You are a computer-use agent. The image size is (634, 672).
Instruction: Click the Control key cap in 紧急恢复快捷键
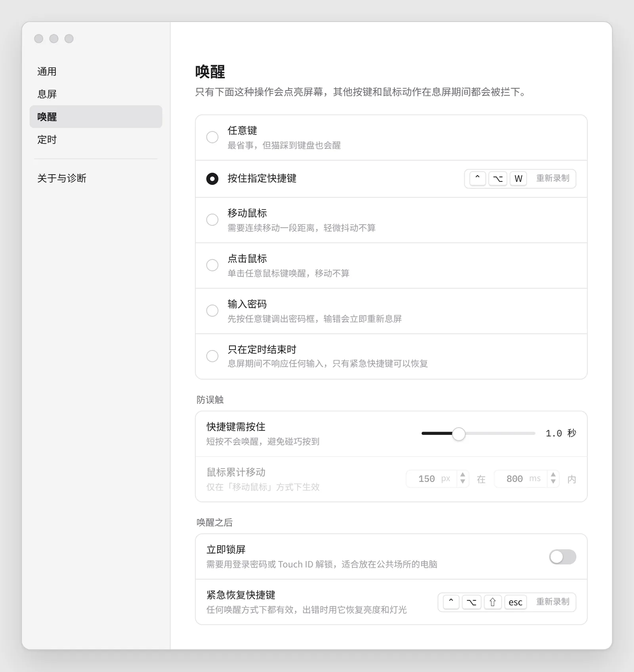[451, 602]
